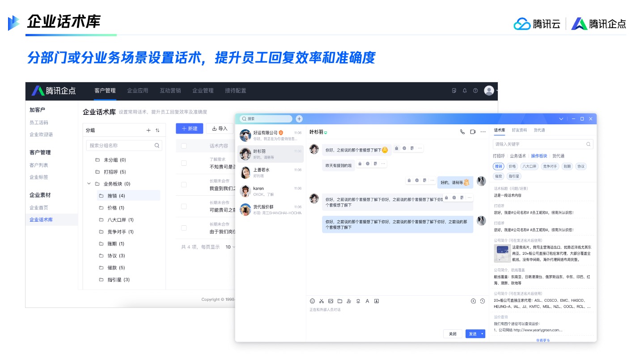Open the 货代报价群 conversation
This screenshot has width=644, height=362.
pos(271,210)
